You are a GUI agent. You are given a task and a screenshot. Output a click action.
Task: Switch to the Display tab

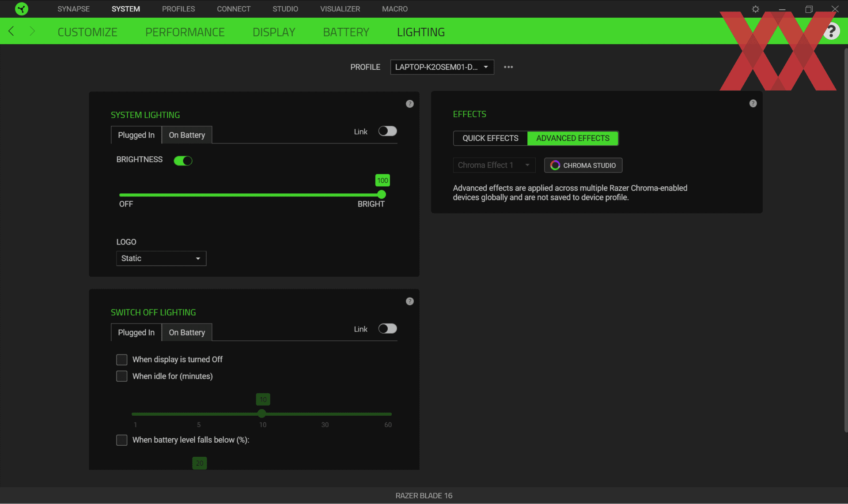[274, 32]
